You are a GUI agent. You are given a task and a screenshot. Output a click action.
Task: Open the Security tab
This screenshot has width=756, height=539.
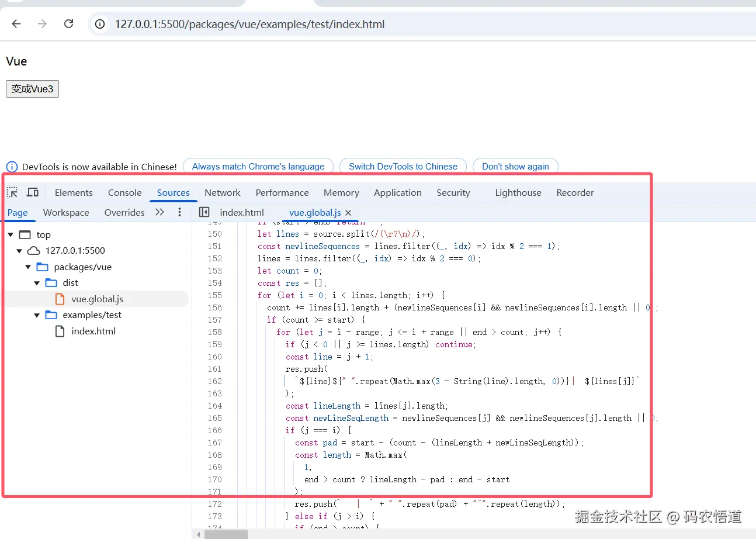[453, 193]
